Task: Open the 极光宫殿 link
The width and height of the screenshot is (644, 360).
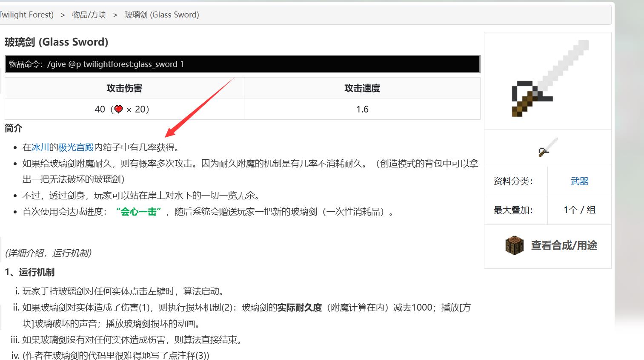Action: coord(76,147)
